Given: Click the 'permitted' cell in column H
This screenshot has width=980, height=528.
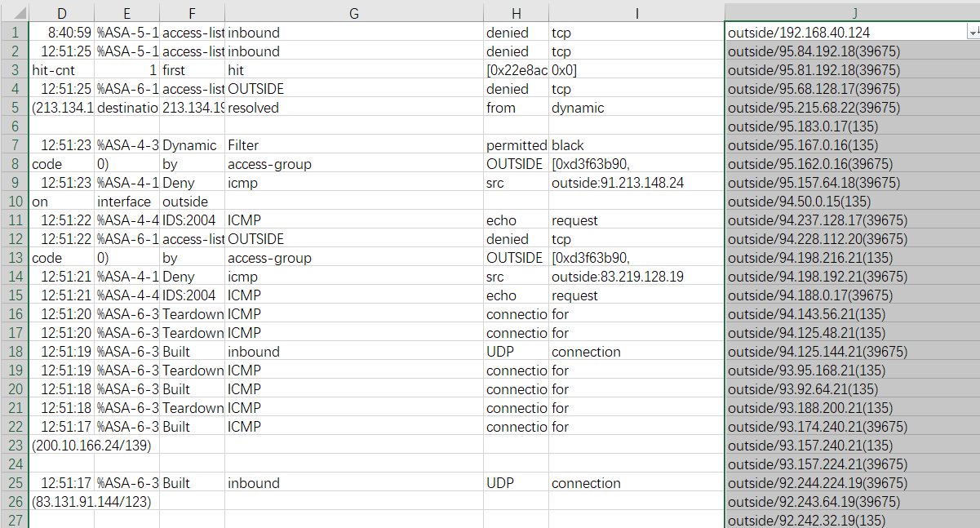Looking at the screenshot, I should (x=516, y=145).
